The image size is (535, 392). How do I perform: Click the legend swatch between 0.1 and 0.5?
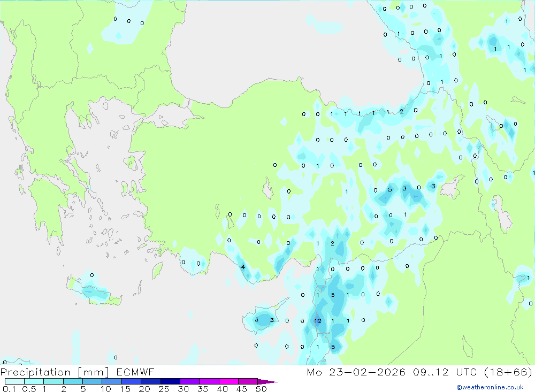tap(14, 381)
